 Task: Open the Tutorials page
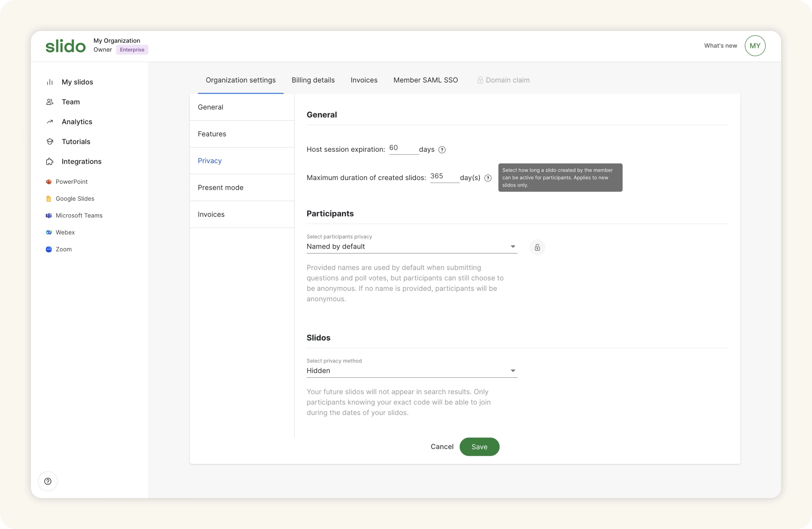pos(76,141)
